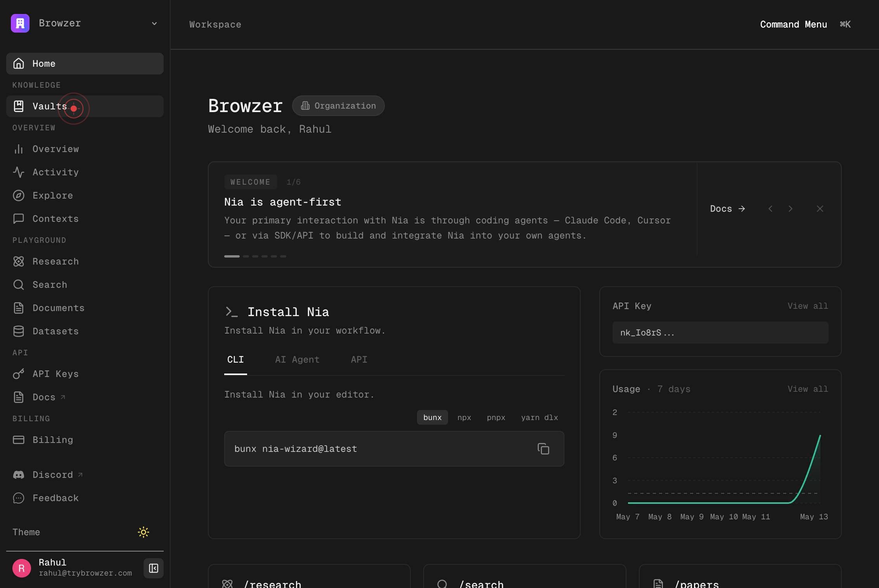The image size is (879, 588).
Task: Switch to the API install tab
Action: (359, 360)
